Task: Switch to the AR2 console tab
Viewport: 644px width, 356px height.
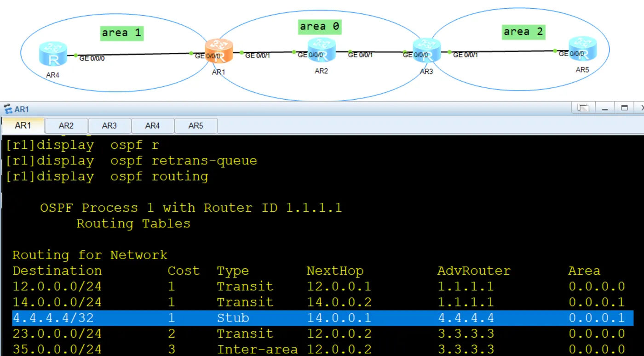Action: click(66, 125)
